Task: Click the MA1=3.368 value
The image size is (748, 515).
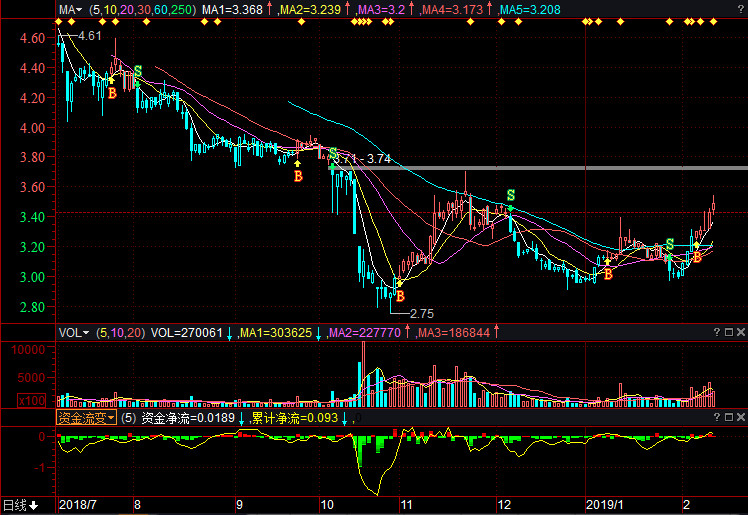Action: 232,10
